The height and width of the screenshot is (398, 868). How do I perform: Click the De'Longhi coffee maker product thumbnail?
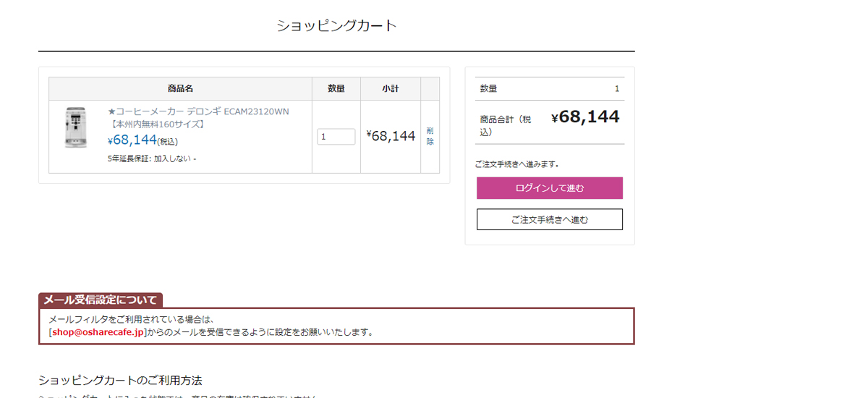click(75, 128)
